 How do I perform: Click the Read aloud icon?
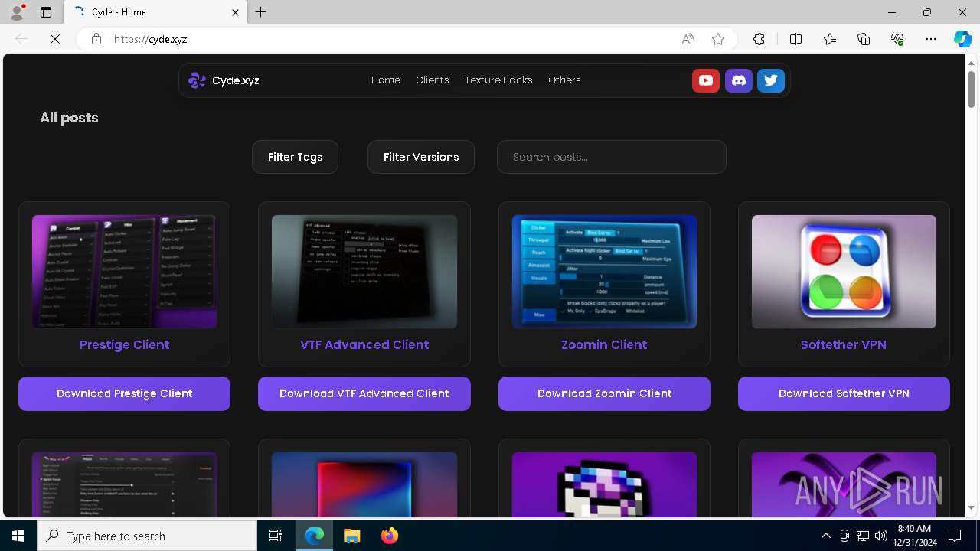688,39
